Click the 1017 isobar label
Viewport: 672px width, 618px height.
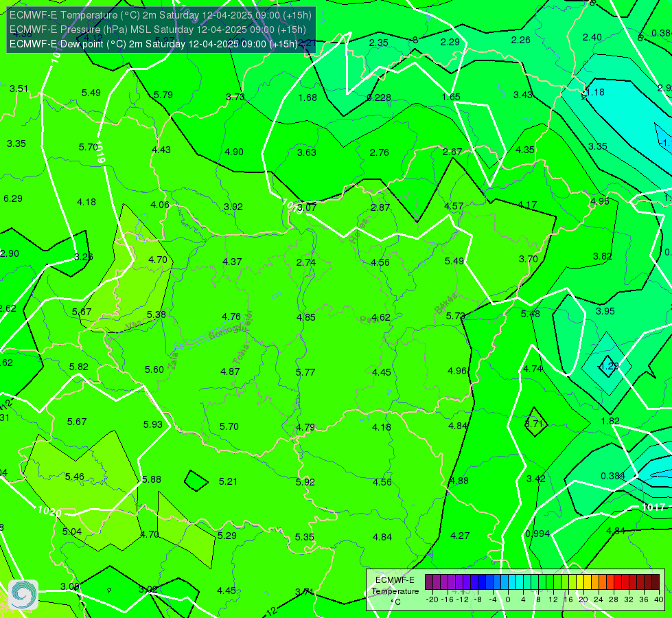(653, 507)
